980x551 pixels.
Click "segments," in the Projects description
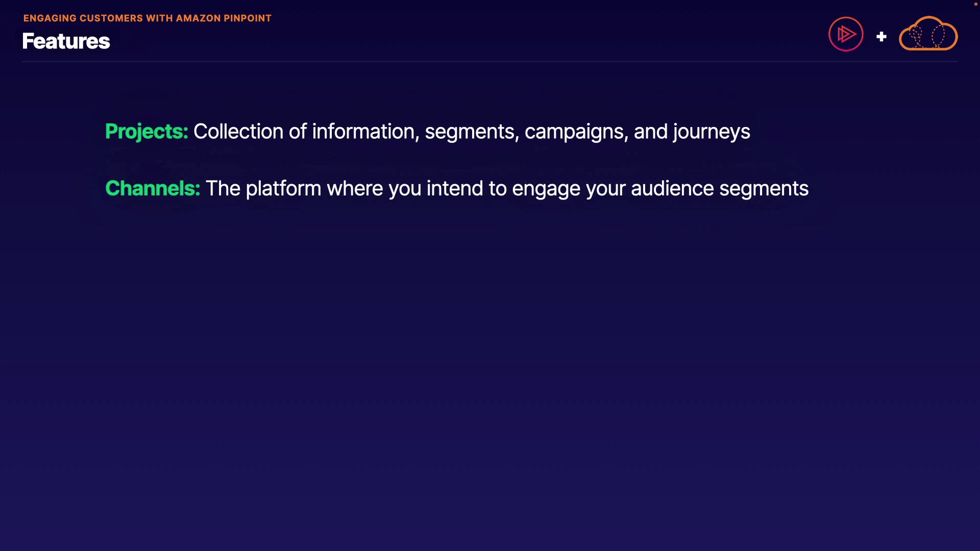point(472,132)
